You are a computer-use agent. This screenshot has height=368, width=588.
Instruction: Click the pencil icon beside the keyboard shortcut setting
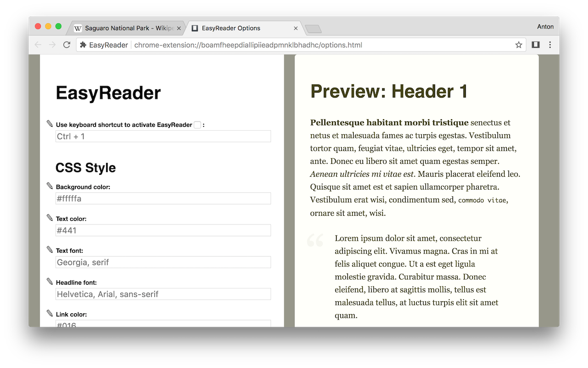pyautogui.click(x=50, y=123)
